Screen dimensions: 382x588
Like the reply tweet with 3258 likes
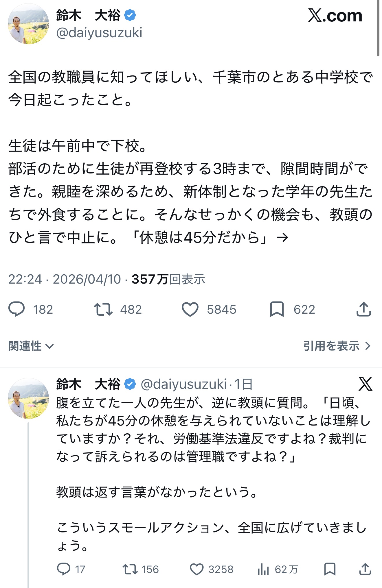(x=196, y=569)
